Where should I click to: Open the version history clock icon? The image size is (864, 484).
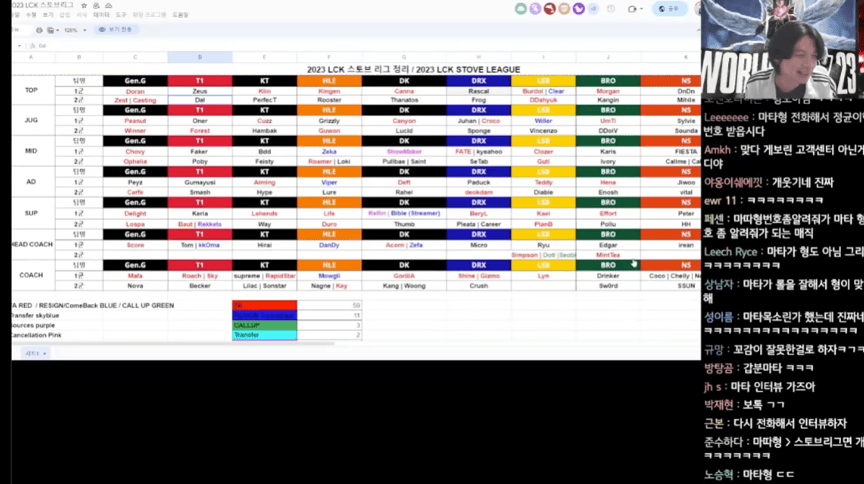tap(611, 9)
